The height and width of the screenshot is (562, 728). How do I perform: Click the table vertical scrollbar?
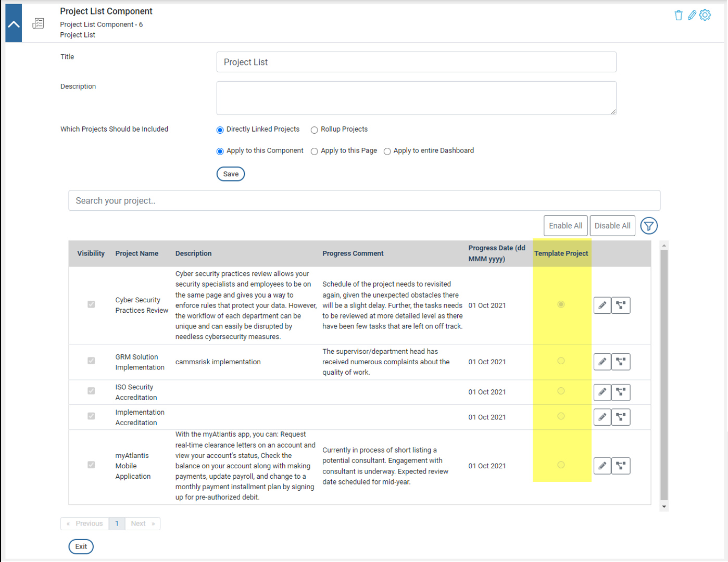(x=664, y=375)
